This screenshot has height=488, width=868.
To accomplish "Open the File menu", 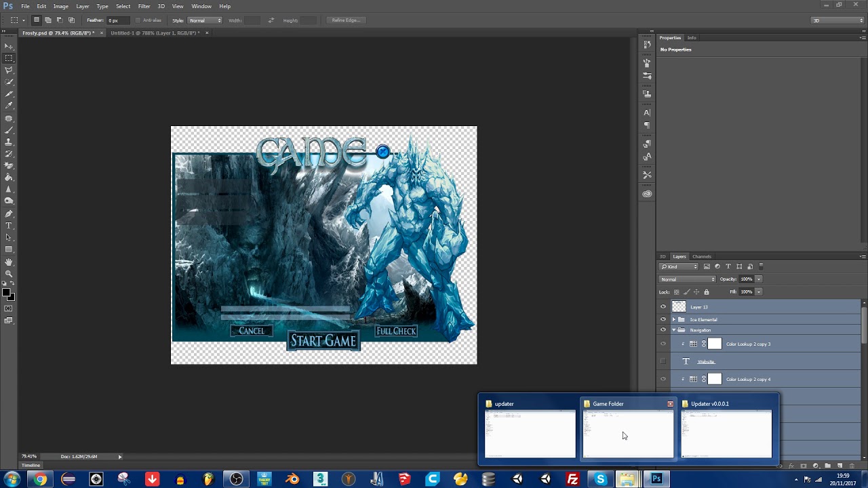I will [x=25, y=6].
